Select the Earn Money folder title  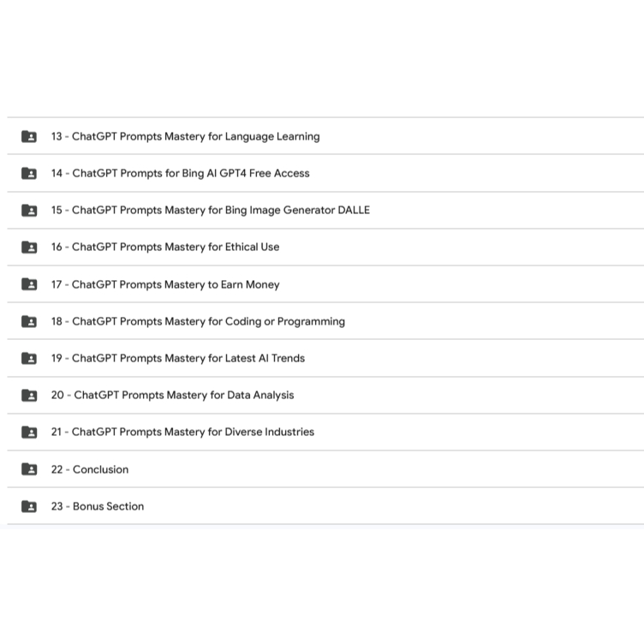click(x=164, y=284)
